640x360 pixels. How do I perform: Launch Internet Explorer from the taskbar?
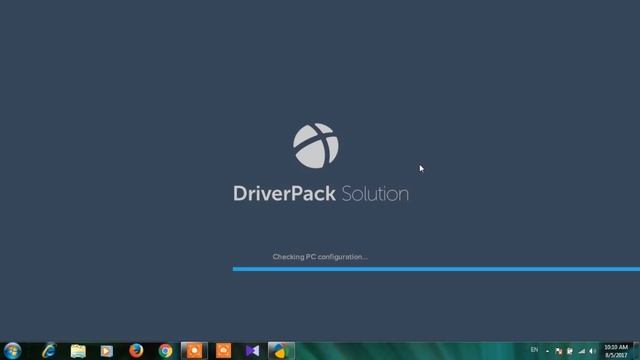pyautogui.click(x=49, y=351)
